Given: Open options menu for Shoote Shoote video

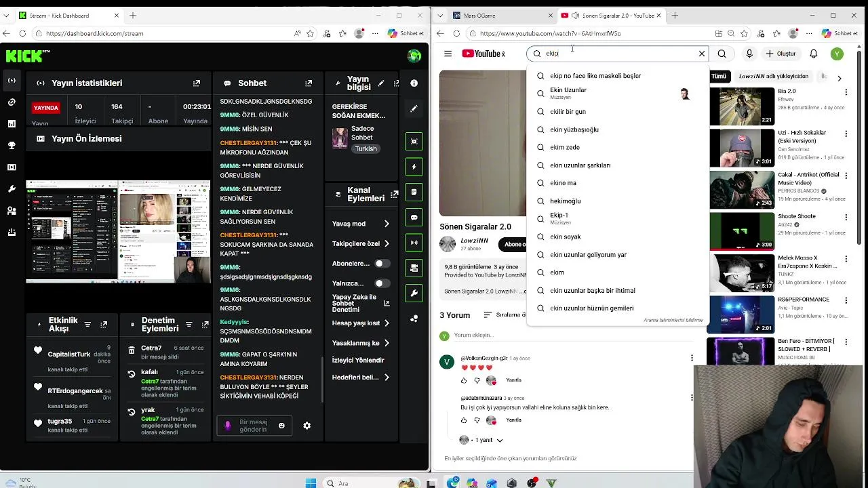Looking at the screenshot, I should 846,218.
